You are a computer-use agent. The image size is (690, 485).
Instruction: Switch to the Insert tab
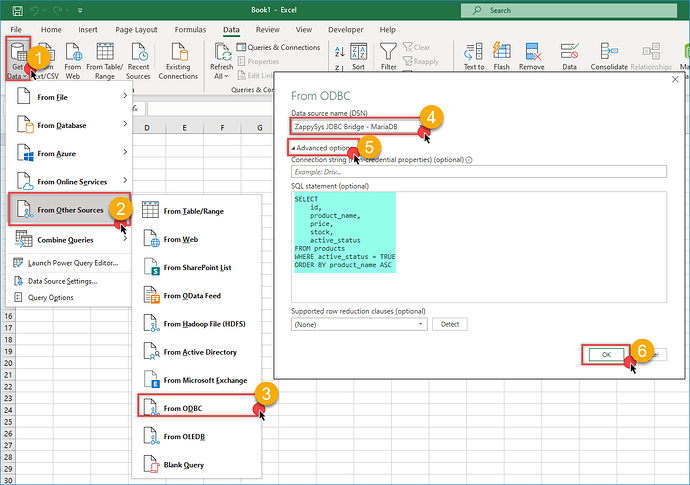click(88, 29)
